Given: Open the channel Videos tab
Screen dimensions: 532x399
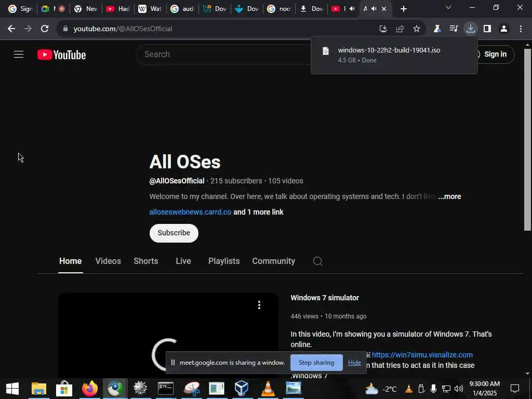Looking at the screenshot, I should 108,261.
